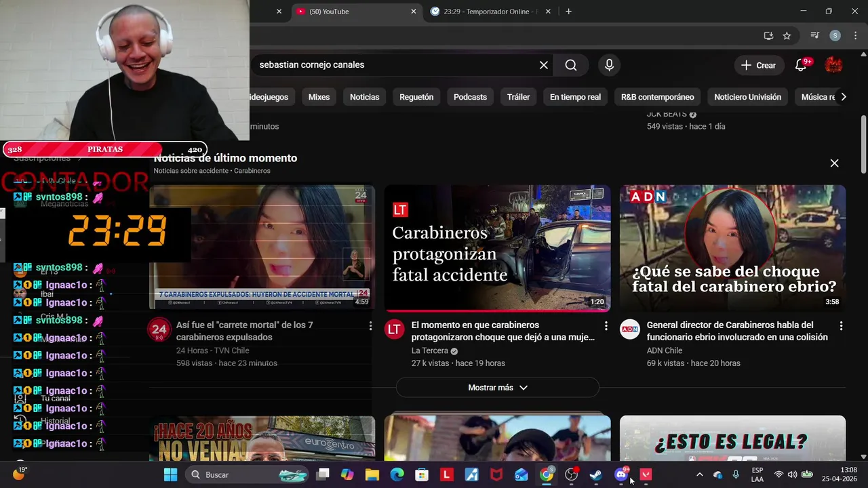Open Chrome profile S avatar

coord(835,36)
